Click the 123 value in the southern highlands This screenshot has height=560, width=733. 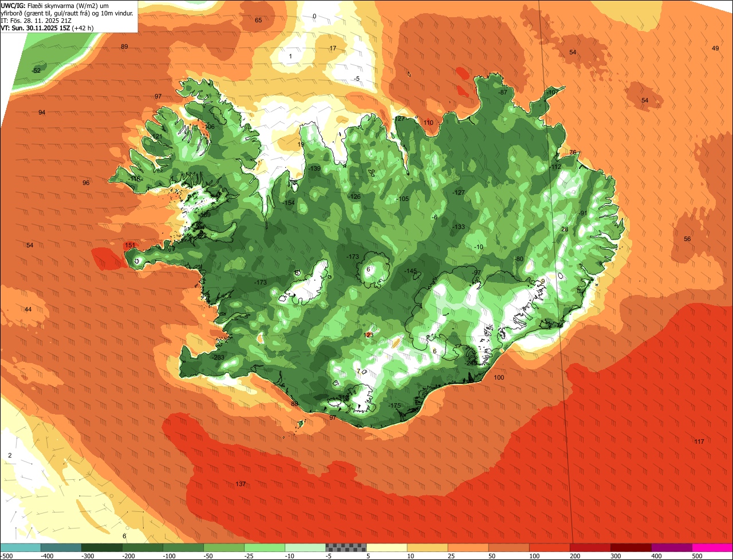pyautogui.click(x=368, y=335)
